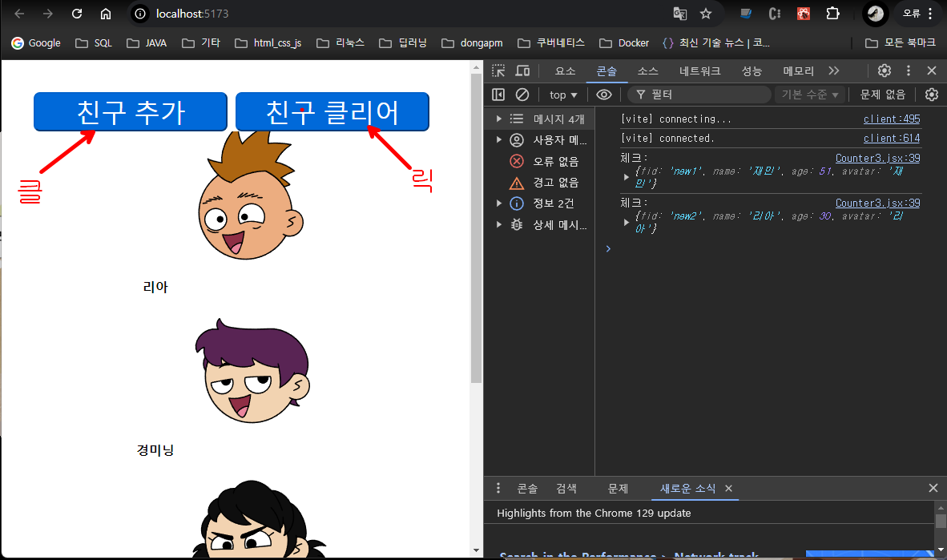Open site info icon in address bar

(140, 14)
